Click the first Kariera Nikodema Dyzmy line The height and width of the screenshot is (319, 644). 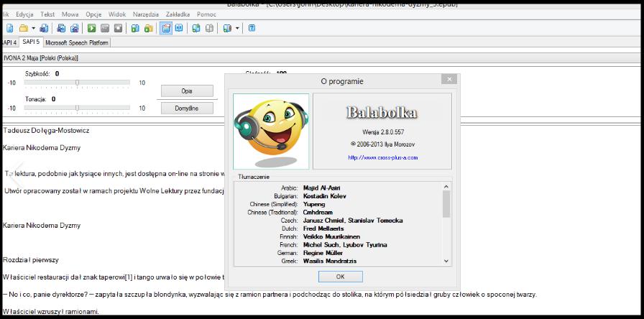[42, 148]
